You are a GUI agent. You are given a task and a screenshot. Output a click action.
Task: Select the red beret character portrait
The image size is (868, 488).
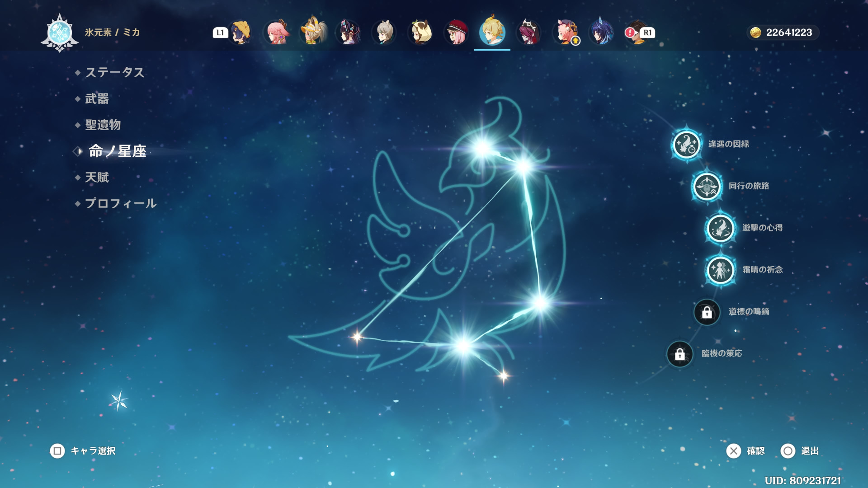(456, 33)
